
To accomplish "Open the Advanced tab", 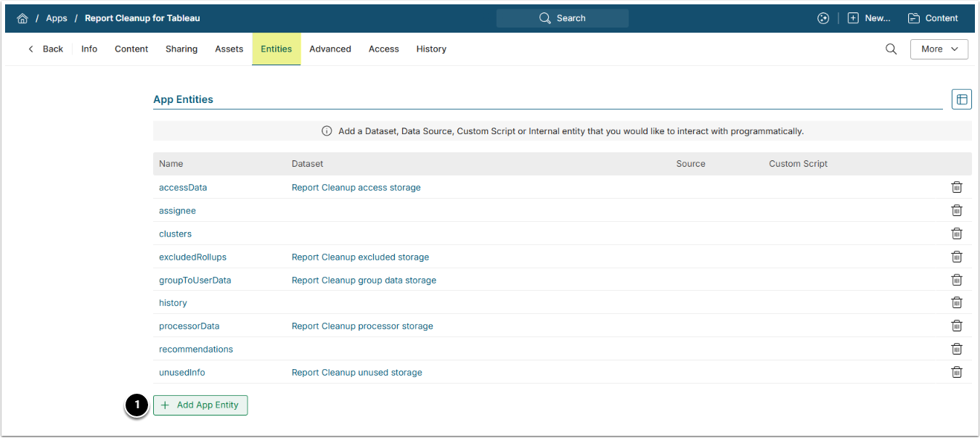I will (x=330, y=49).
